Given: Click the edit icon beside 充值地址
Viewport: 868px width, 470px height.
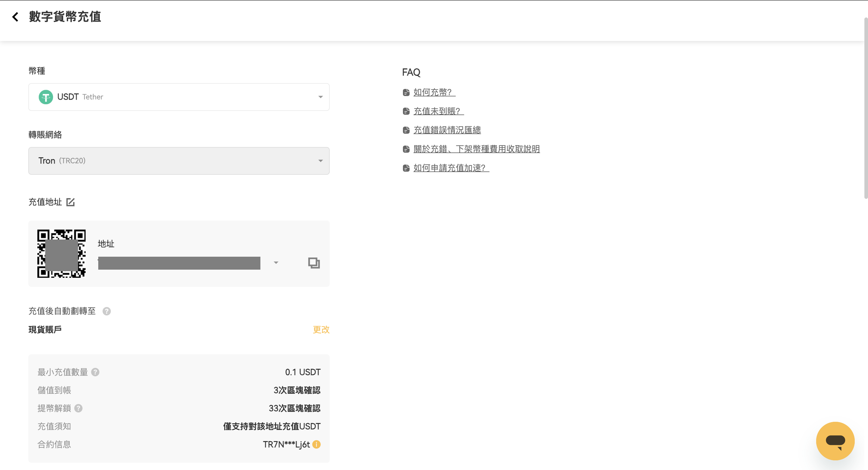Looking at the screenshot, I should tap(71, 202).
